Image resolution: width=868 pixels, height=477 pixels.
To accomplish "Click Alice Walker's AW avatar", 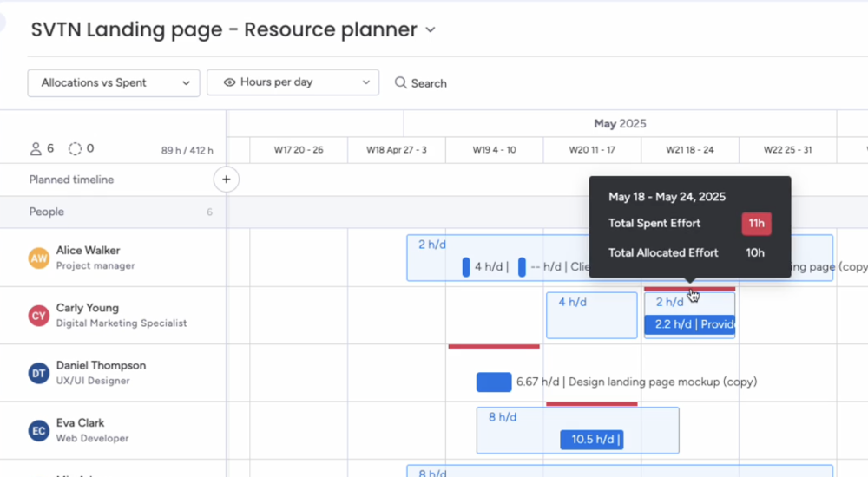I will tap(39, 258).
